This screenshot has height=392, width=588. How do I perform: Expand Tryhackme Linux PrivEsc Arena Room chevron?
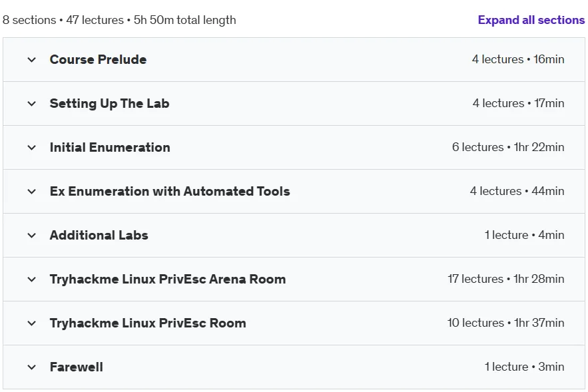[x=32, y=280]
